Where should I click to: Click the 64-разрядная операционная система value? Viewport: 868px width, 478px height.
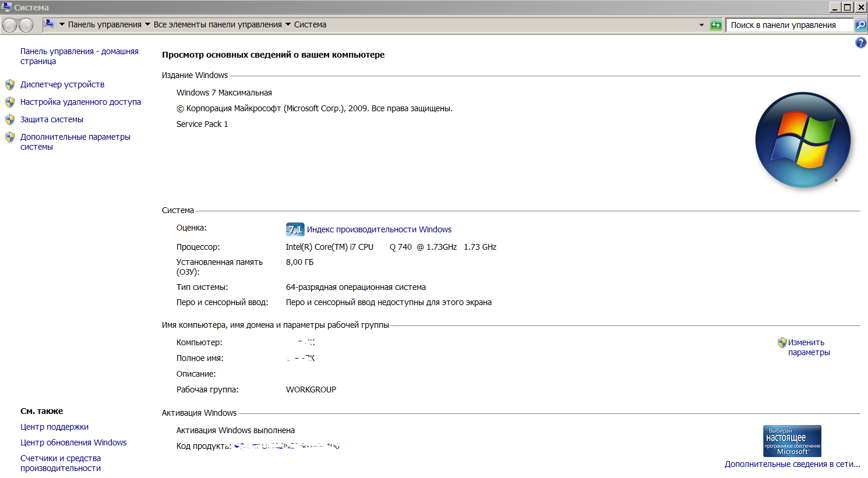[x=356, y=287]
